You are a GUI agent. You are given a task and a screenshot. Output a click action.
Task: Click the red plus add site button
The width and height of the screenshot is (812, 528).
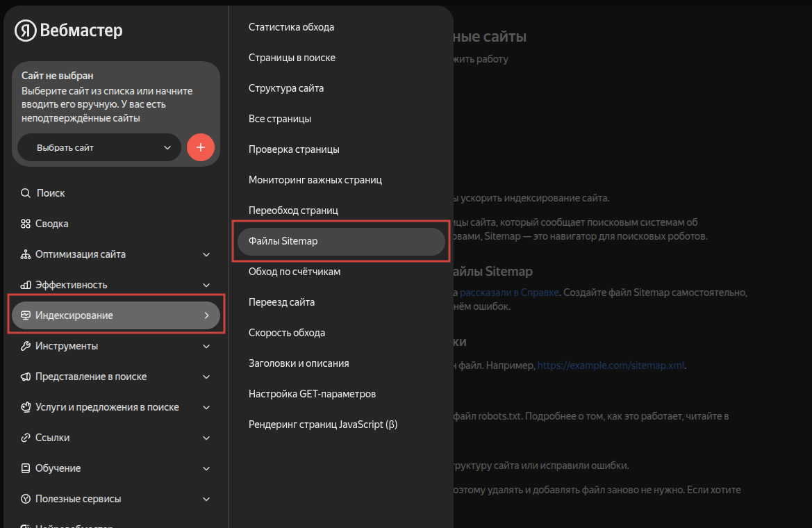click(x=201, y=147)
